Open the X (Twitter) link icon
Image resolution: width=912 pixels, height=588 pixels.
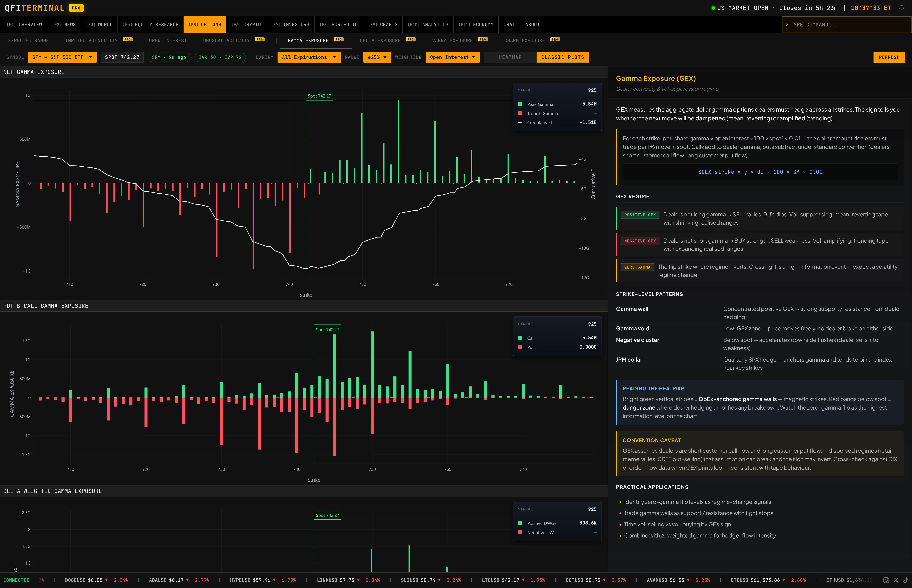click(896, 580)
